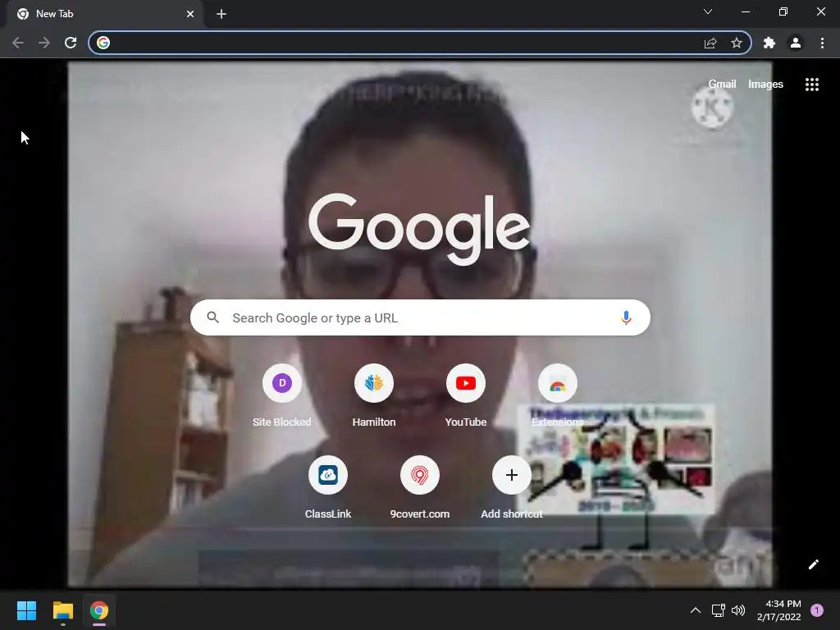Open the Site Blocked shortcut

point(282,383)
